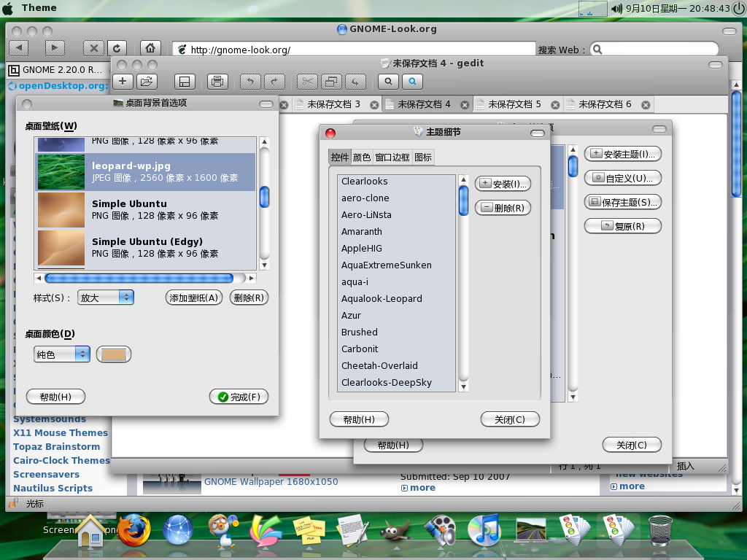This screenshot has height=560, width=747.
Task: Stop loading the page in the browser
Action: click(x=93, y=48)
